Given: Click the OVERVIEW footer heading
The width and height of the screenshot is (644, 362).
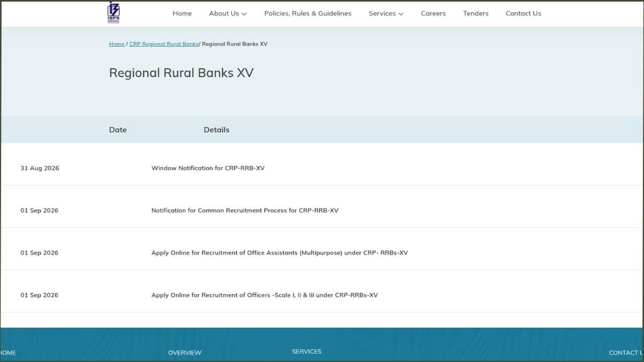Looking at the screenshot, I should pyautogui.click(x=185, y=353).
